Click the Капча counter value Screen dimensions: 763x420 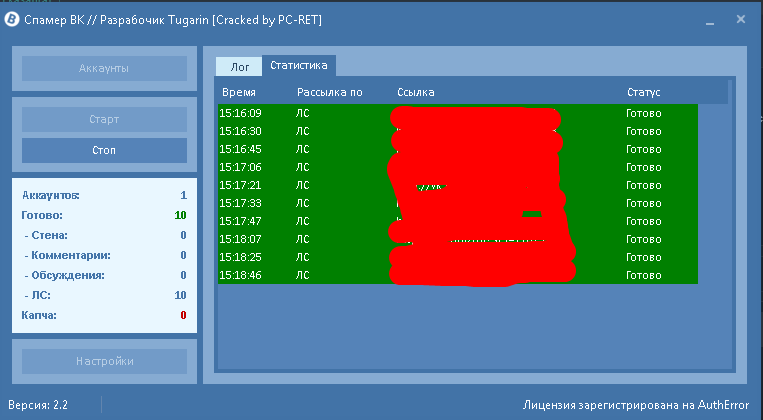tap(183, 315)
